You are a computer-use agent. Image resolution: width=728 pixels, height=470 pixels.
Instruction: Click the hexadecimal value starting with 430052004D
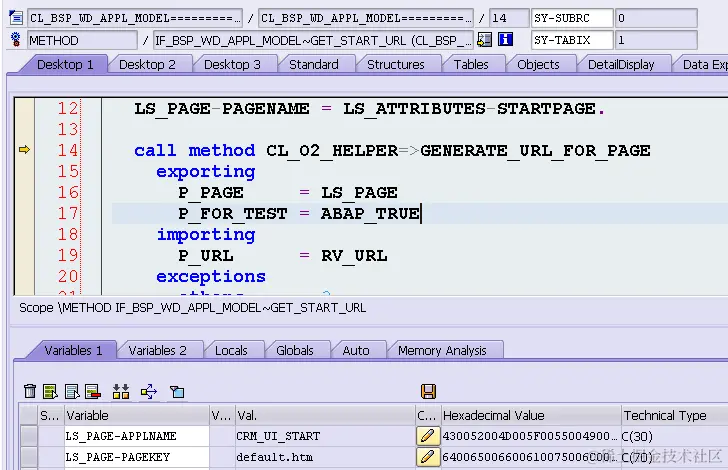coord(531,436)
